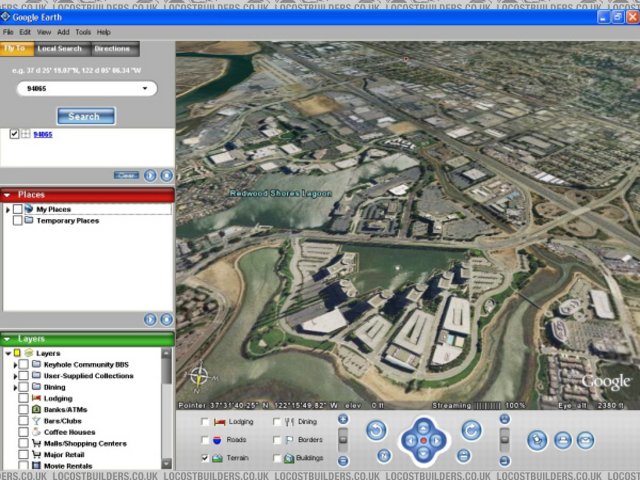
Task: Pan down with the navigation pad arrow
Action: click(x=423, y=453)
